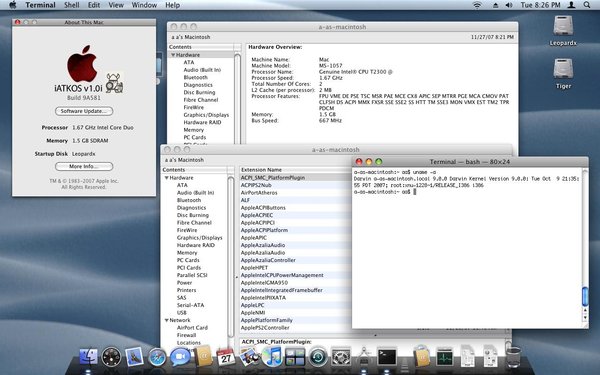Select Serial-ATA in the sidebar
The image size is (600, 375).
click(x=190, y=305)
